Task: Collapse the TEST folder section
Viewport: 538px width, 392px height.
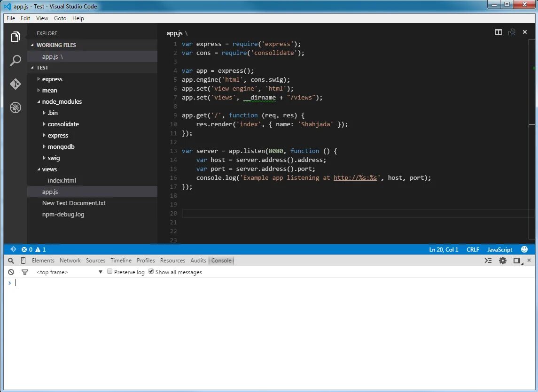Action: 32,68
